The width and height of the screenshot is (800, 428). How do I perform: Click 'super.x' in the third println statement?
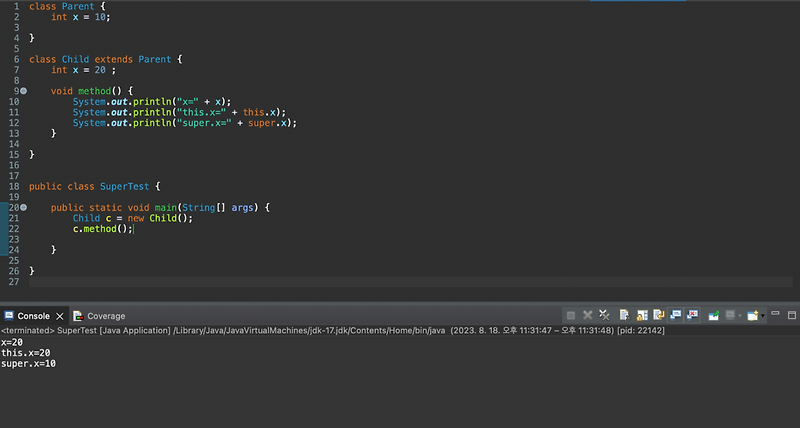(267, 123)
